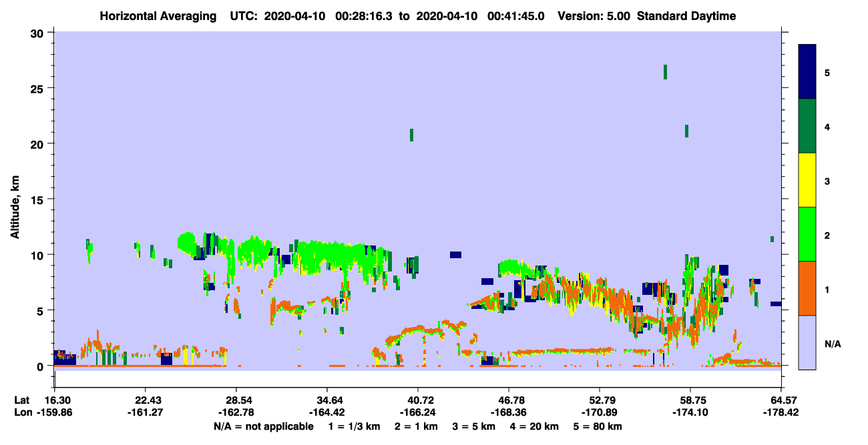Image resolution: width=868 pixels, height=445 pixels.
Task: Click the y-axis tick label 15
Action: [39, 199]
